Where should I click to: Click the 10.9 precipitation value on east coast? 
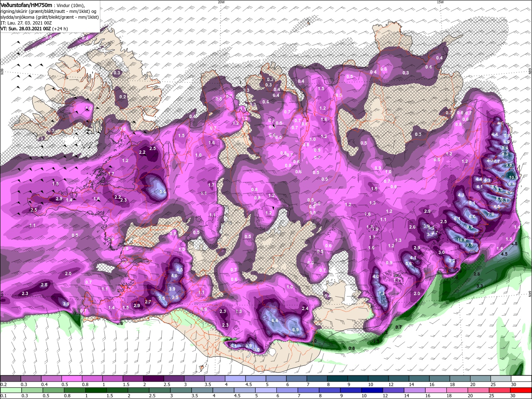coord(513,177)
